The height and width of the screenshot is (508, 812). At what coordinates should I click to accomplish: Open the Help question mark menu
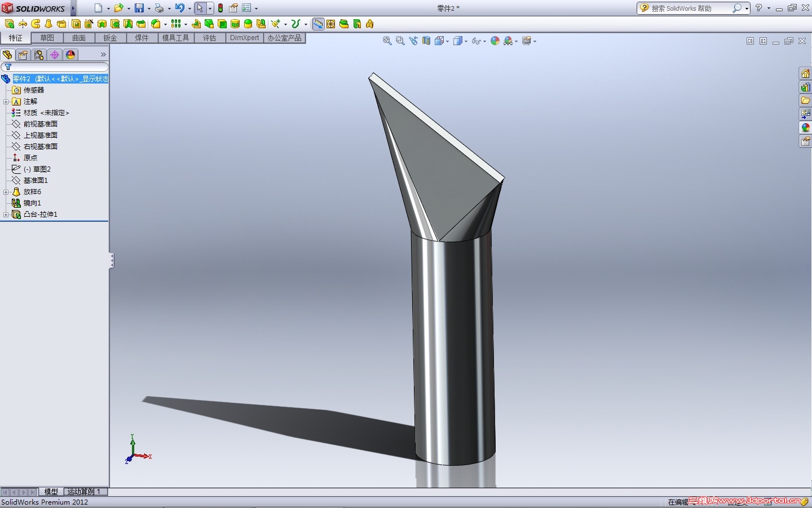pyautogui.click(x=759, y=8)
